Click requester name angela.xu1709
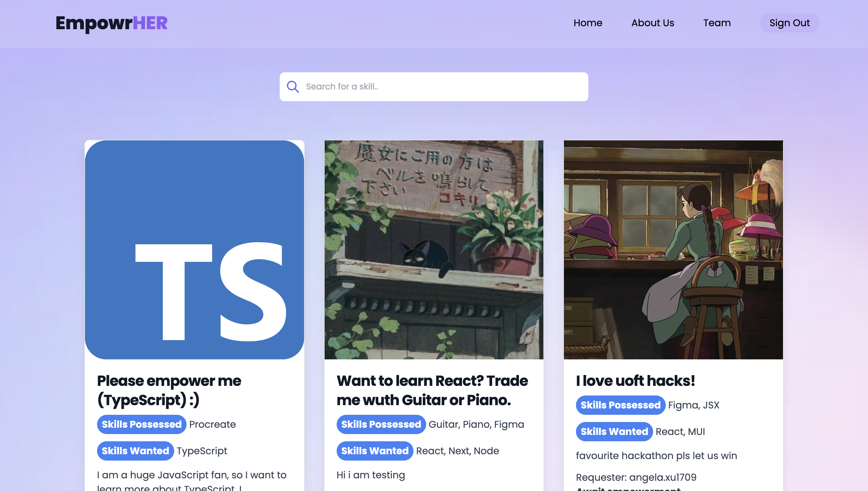This screenshot has width=868, height=491. [x=662, y=477]
